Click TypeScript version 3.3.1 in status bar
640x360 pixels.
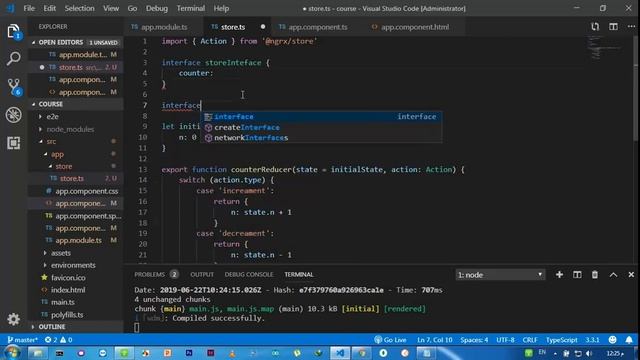592,340
